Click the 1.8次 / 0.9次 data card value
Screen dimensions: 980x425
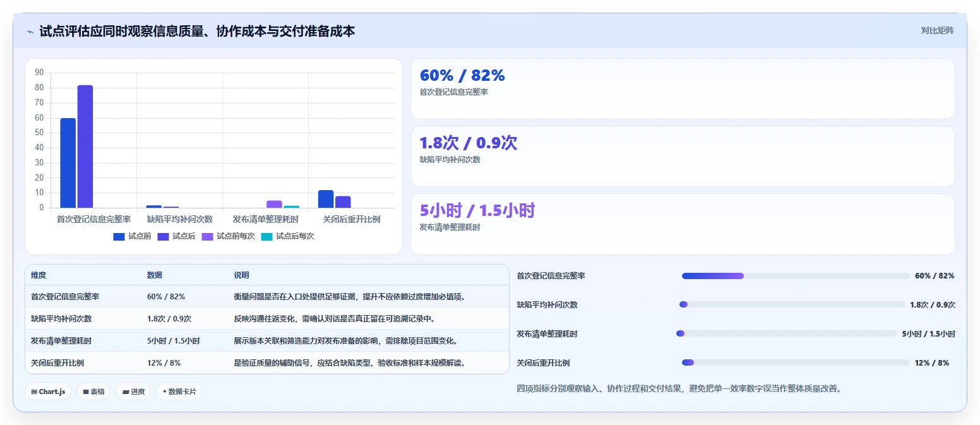click(x=469, y=143)
